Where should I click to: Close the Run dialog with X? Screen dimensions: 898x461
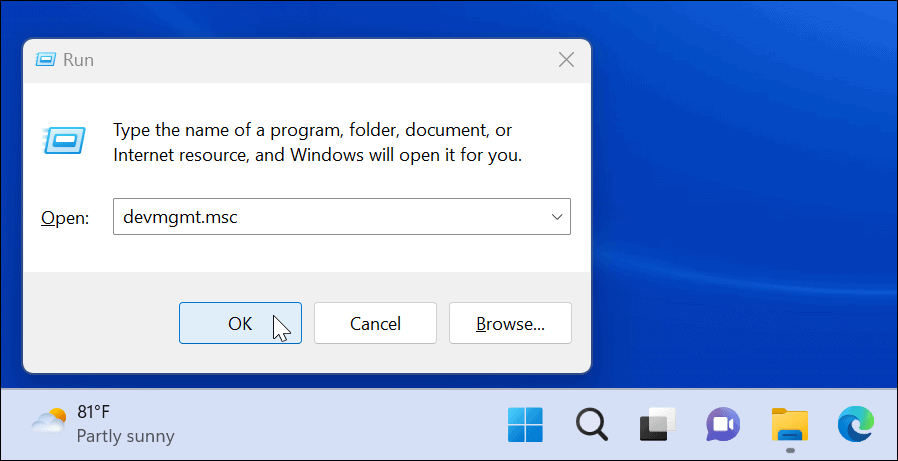point(566,60)
